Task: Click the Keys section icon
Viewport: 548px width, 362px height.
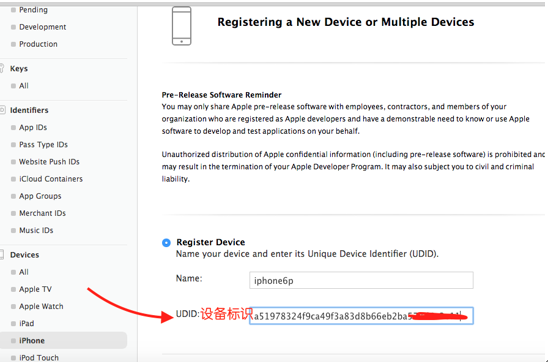Action: (x=2, y=68)
